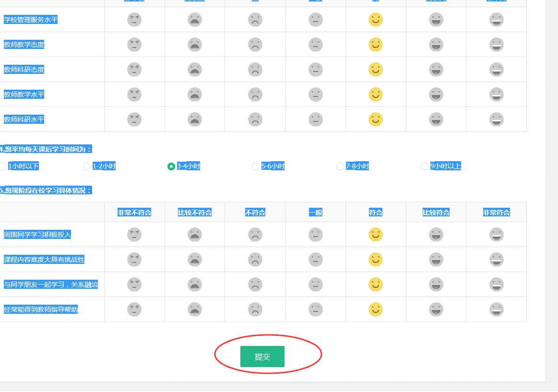Choose 7-8小时 as daily study time
The height and width of the screenshot is (392, 558).
coord(340,166)
